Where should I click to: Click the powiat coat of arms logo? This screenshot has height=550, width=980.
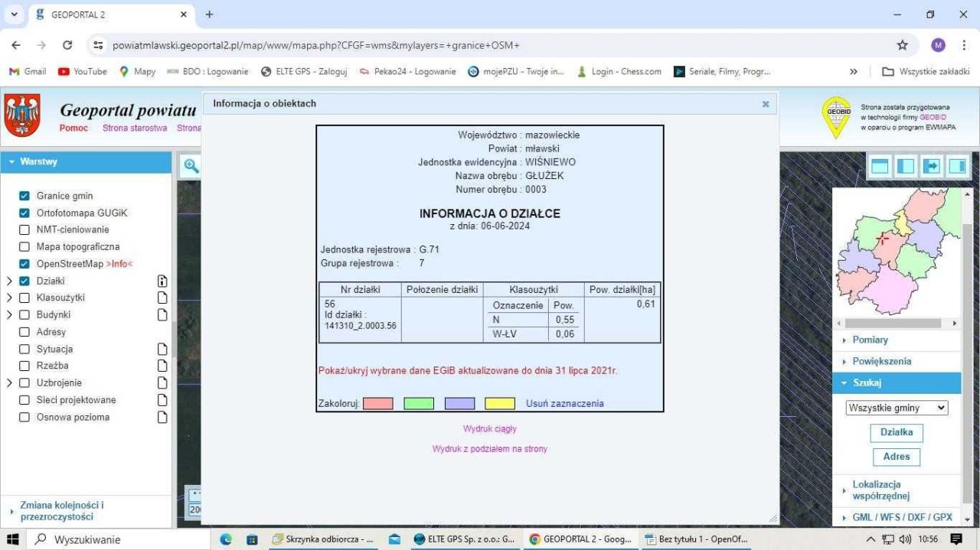coord(22,116)
